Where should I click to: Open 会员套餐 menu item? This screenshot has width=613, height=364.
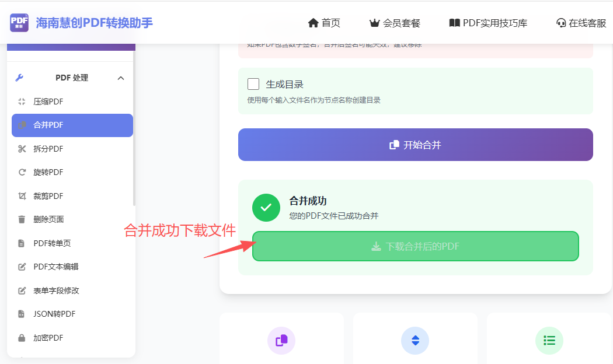click(x=395, y=23)
